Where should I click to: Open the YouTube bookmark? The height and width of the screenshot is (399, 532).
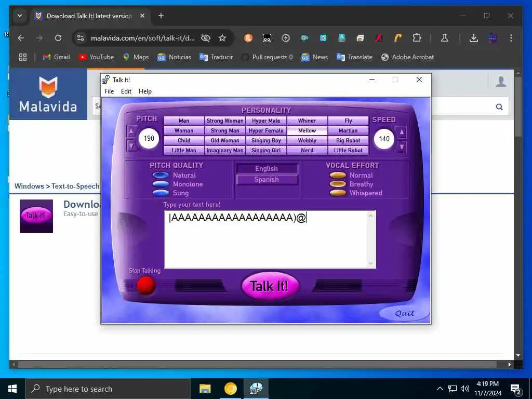pyautogui.click(x=96, y=57)
